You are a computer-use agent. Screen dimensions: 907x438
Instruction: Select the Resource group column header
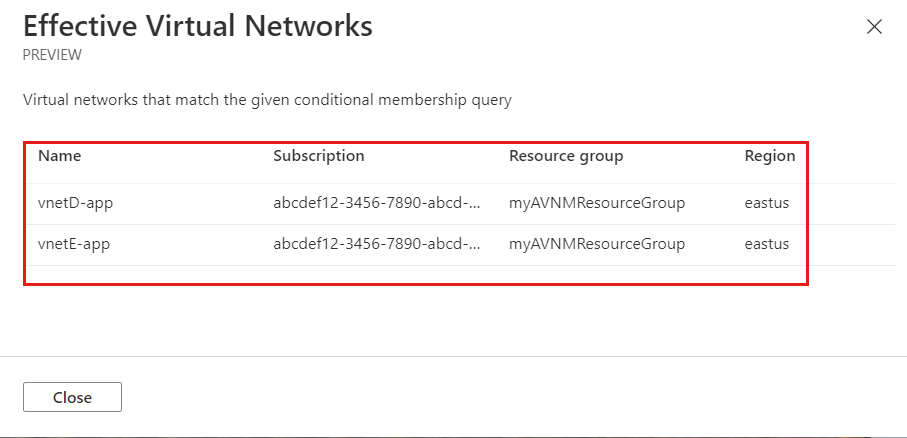coord(566,156)
